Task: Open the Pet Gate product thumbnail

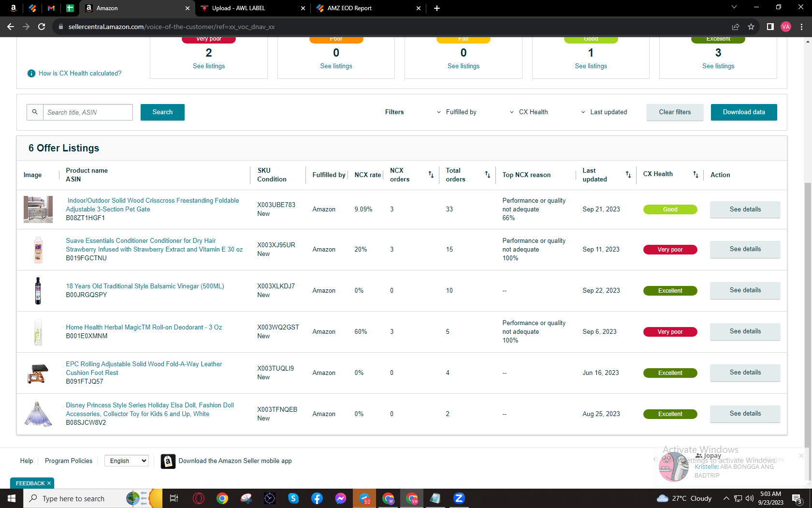Action: (x=38, y=209)
